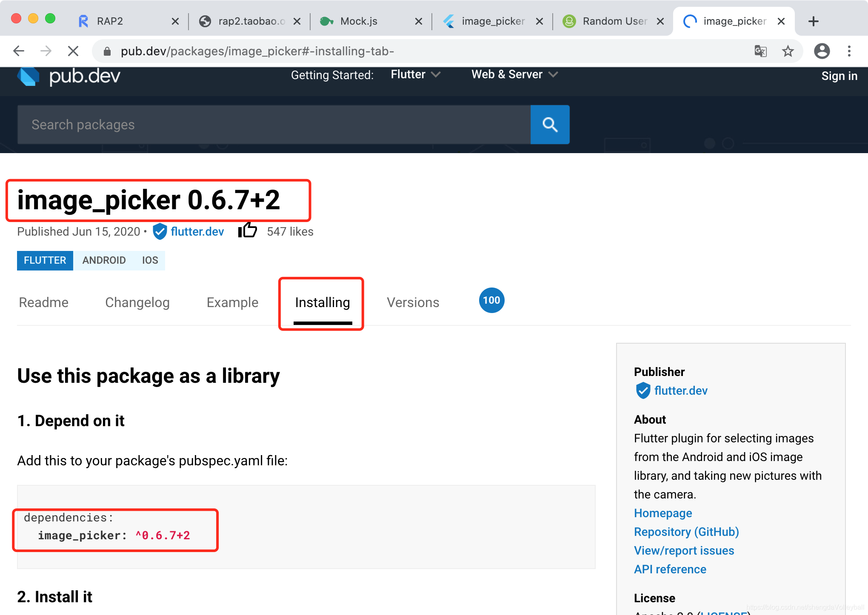Open flutter.dev link in Publisher sidebar

(681, 390)
